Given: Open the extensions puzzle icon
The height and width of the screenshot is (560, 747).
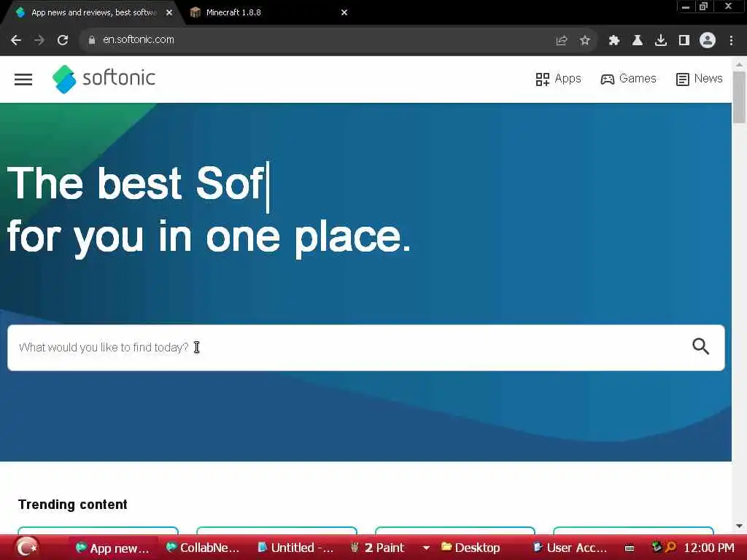Looking at the screenshot, I should [614, 41].
